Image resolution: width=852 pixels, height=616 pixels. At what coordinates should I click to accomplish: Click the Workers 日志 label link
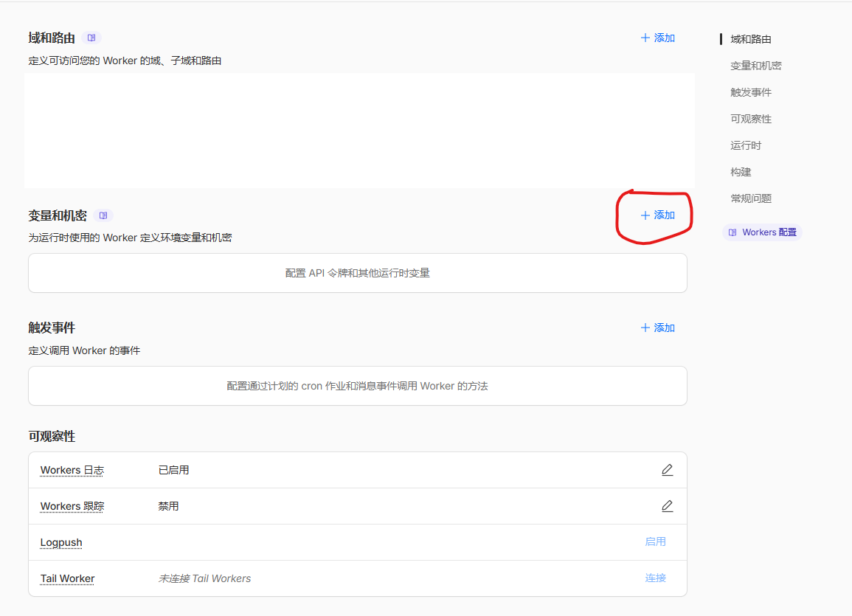coord(72,470)
